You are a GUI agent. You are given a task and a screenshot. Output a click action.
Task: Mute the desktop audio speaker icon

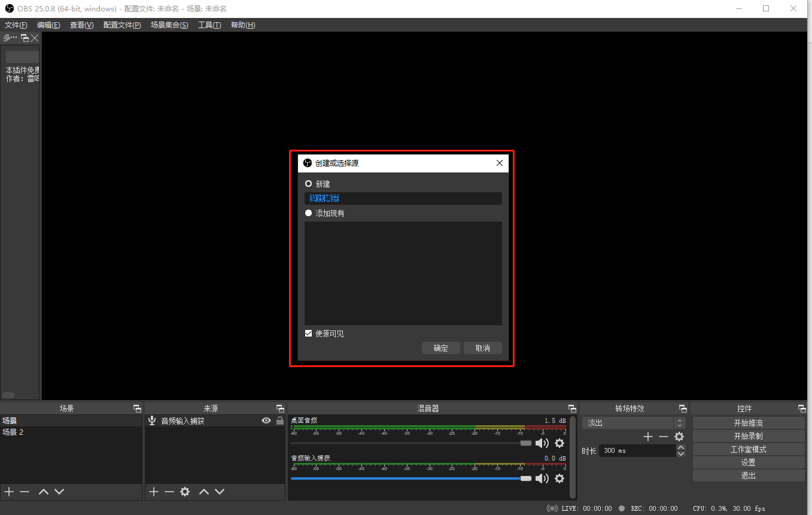pos(542,443)
